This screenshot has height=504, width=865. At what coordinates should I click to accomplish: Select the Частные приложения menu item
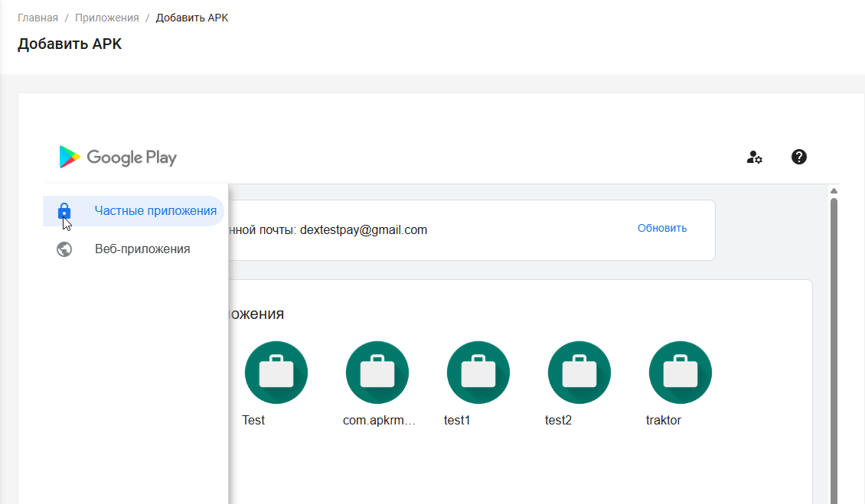(155, 211)
